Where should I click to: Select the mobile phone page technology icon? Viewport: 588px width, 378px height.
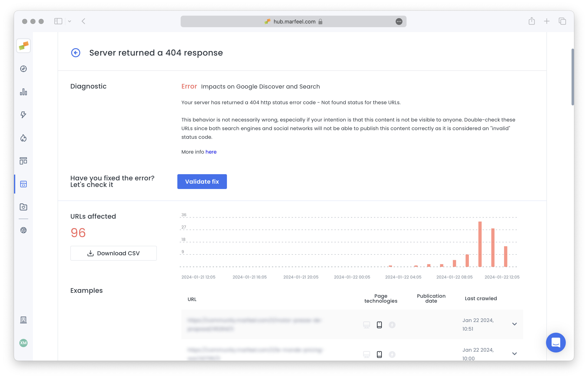(x=379, y=324)
